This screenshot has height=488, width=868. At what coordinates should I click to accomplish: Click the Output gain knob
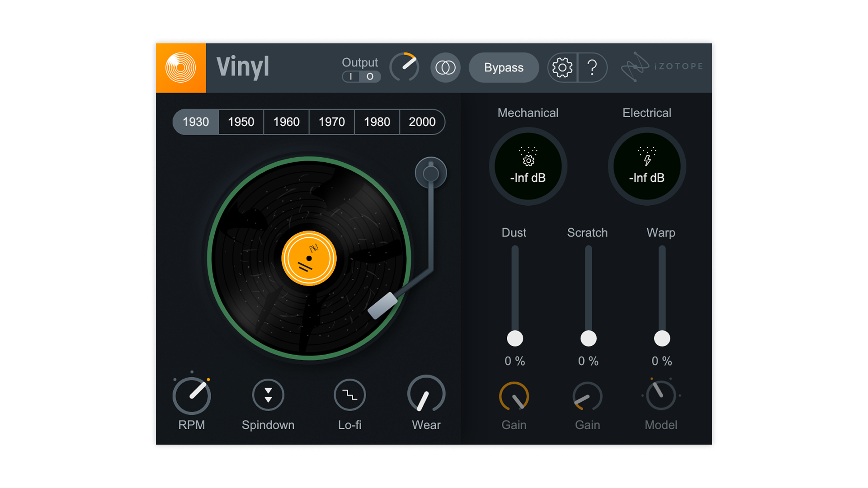[404, 67]
